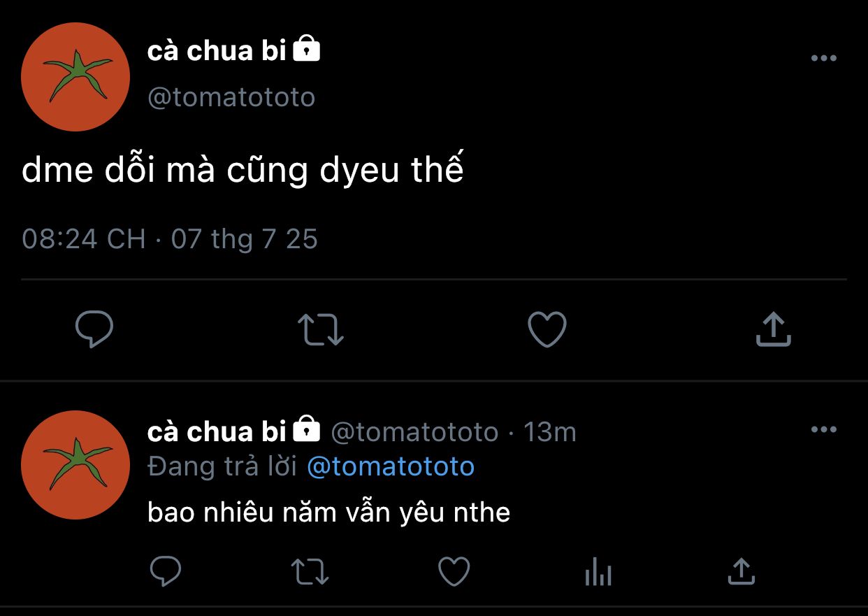Click the blue @tomatototo mention link
Viewport: 868px width, 616px height.
click(391, 466)
